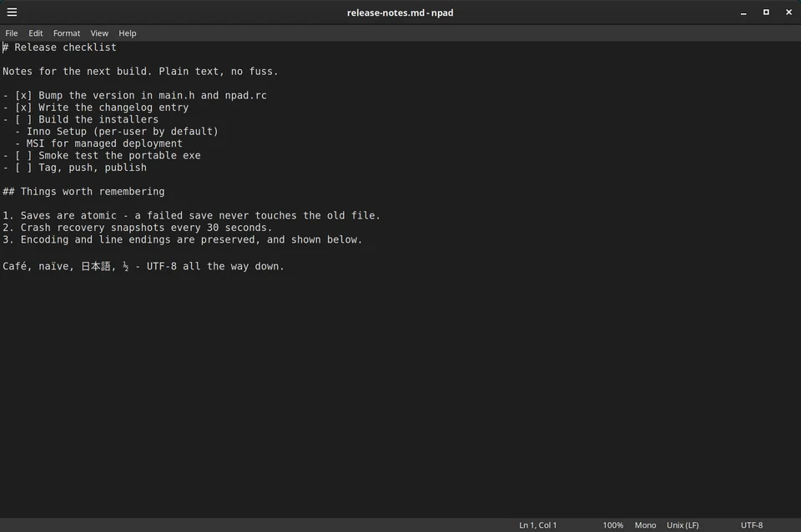Click the 'Café, naïve' UTF-8 sample line
The image size is (801, 532).
pos(144,266)
